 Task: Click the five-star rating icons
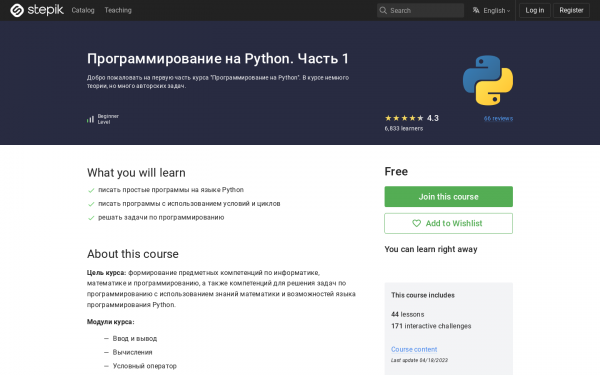(x=404, y=118)
